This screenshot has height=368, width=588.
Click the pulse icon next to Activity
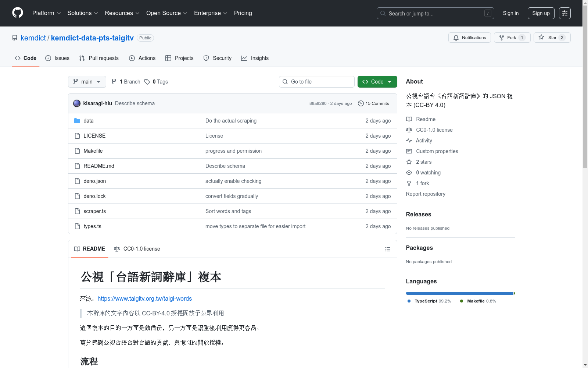click(409, 141)
